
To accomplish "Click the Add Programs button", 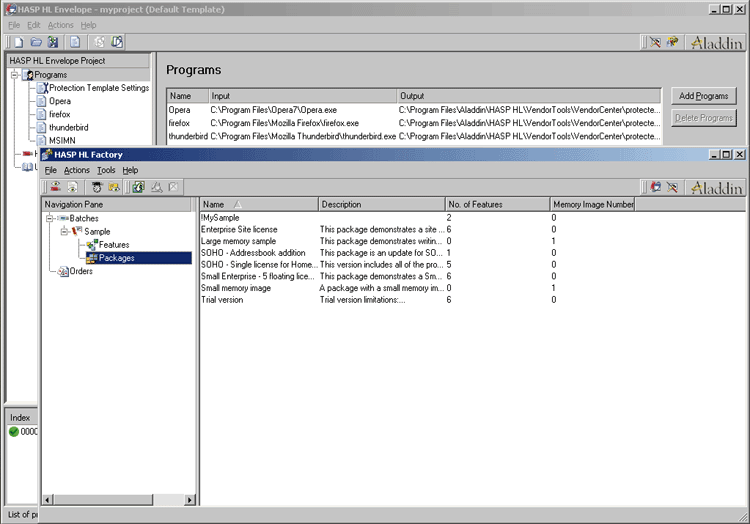I will tap(703, 96).
